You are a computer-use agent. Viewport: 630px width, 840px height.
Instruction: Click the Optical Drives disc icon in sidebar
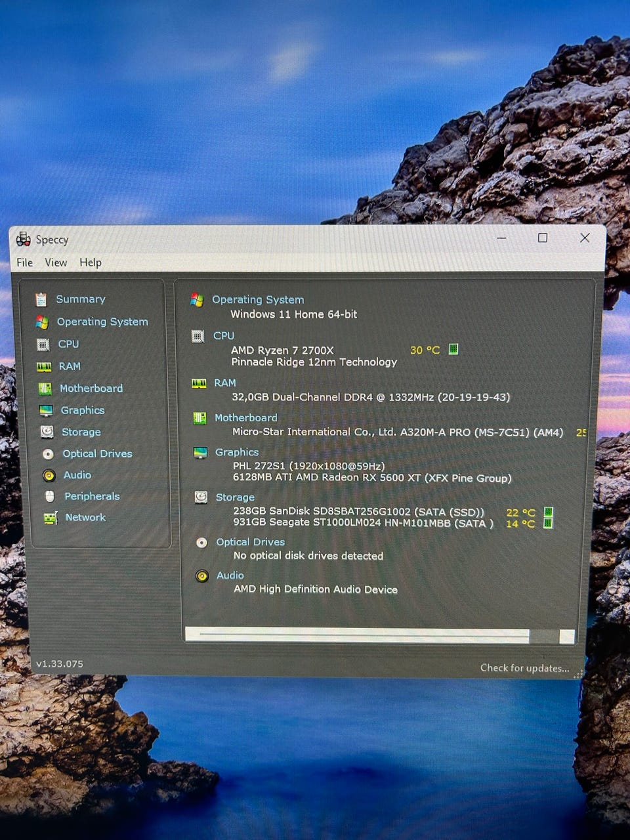tap(48, 454)
